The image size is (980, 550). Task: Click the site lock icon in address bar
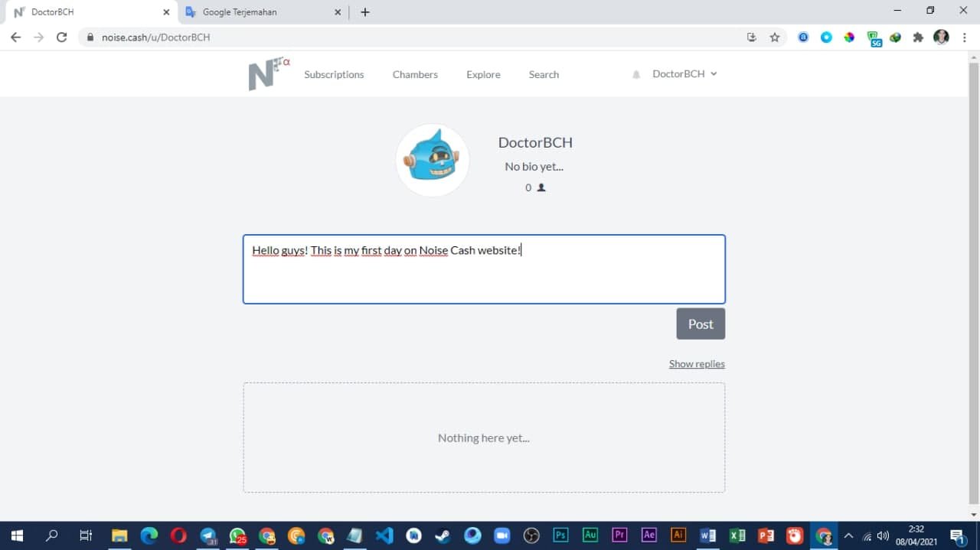[x=90, y=37]
